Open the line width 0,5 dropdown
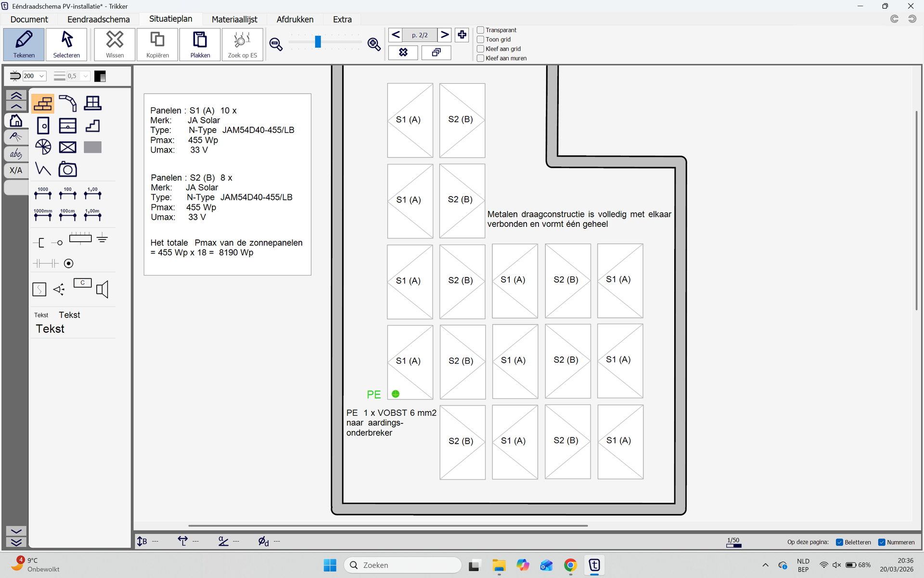This screenshot has width=924, height=578. [x=85, y=76]
